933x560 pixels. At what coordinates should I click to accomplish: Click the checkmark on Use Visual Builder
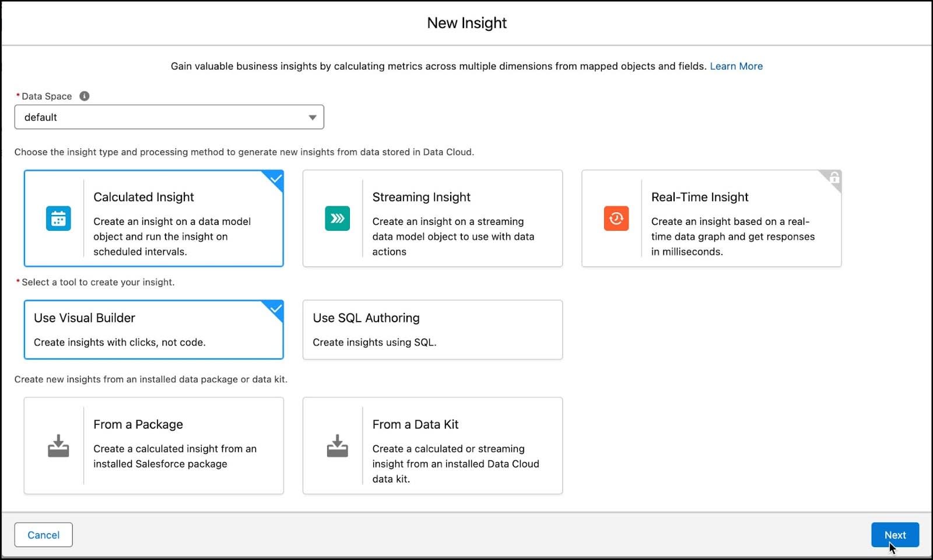click(x=274, y=309)
